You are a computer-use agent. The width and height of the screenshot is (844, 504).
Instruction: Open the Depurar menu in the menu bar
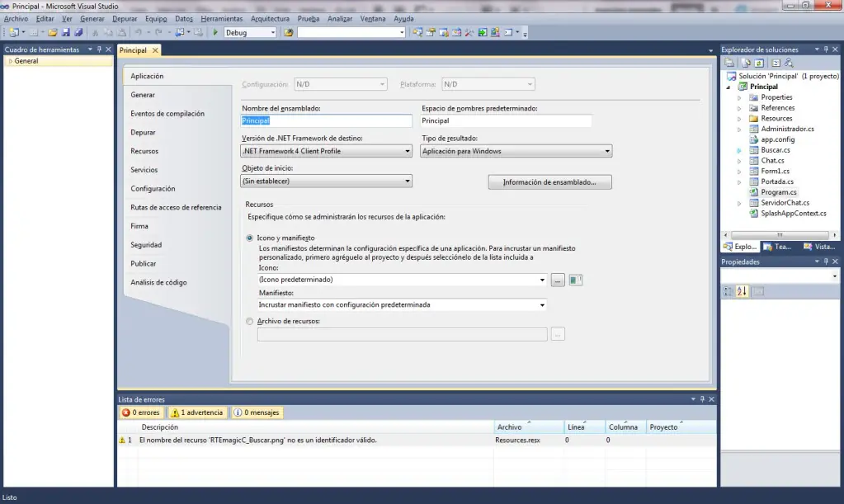pyautogui.click(x=125, y=19)
